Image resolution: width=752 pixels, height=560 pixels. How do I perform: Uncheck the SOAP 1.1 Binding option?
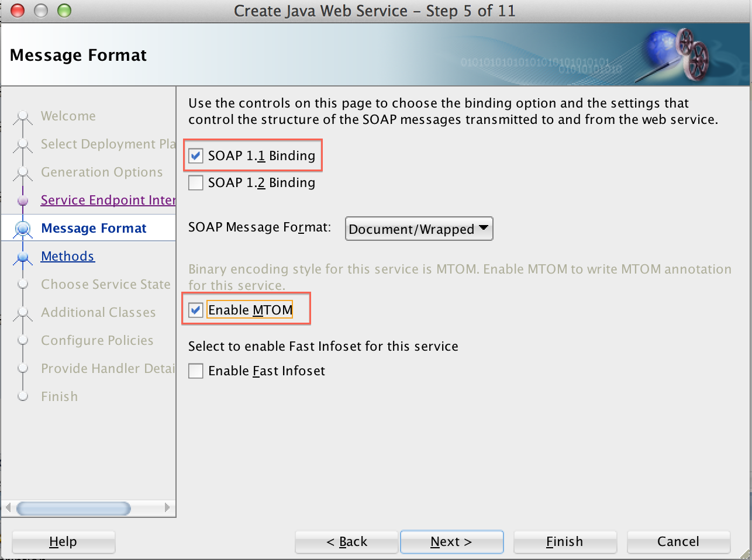click(x=195, y=155)
